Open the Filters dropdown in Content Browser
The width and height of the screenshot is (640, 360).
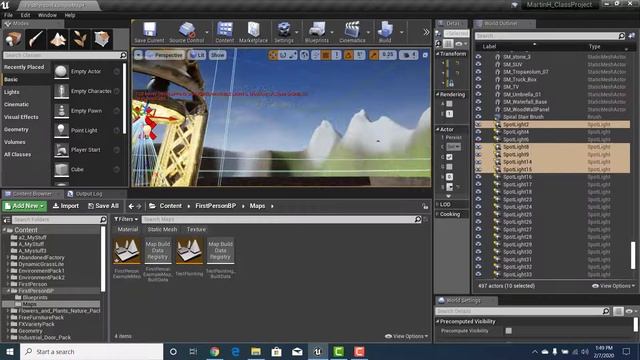point(126,219)
